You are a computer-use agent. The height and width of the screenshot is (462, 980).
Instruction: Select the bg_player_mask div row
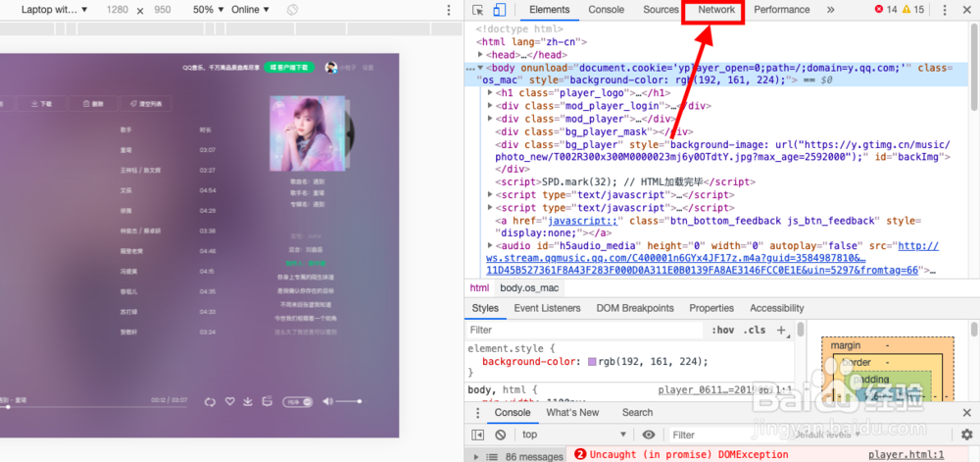(x=595, y=131)
